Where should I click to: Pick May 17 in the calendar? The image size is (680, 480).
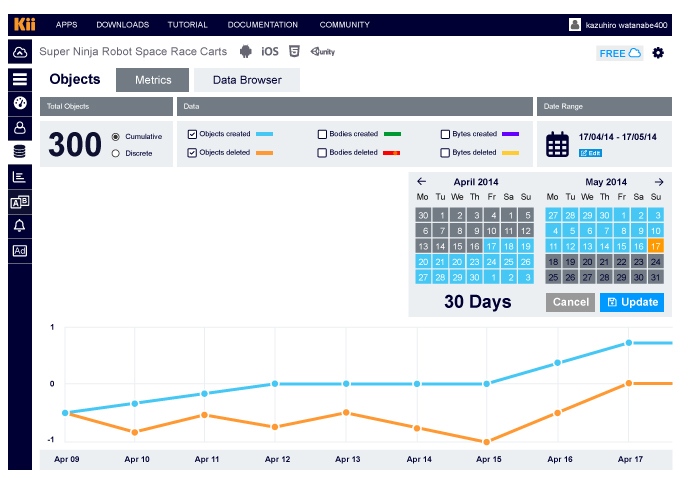point(655,246)
